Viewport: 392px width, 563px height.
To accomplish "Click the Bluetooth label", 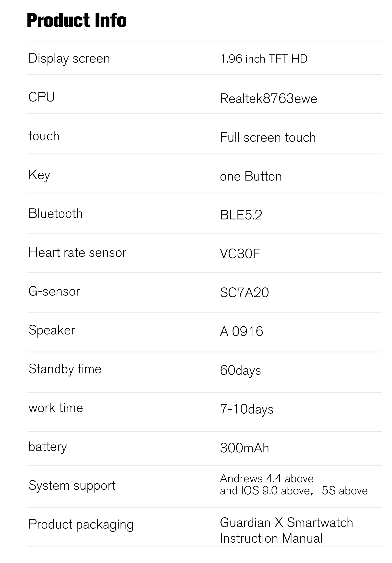I will tap(56, 214).
